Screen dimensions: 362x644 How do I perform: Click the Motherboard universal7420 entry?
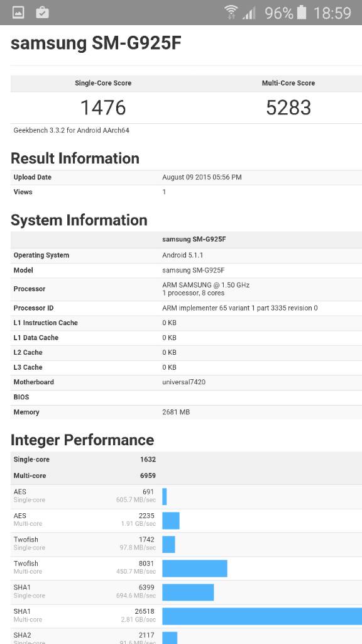[x=181, y=382]
